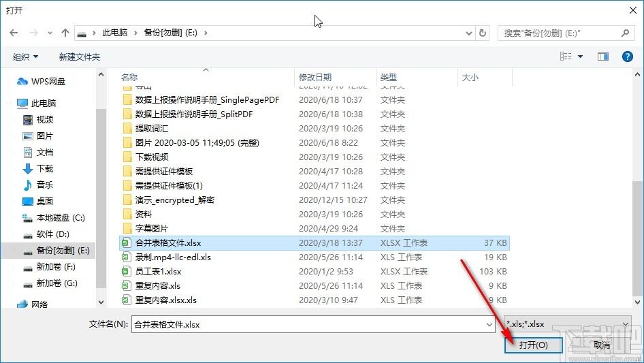The width and height of the screenshot is (644, 363).
Task: Select drive 备份[勿删] (E:) in sidebar
Action: click(x=57, y=251)
